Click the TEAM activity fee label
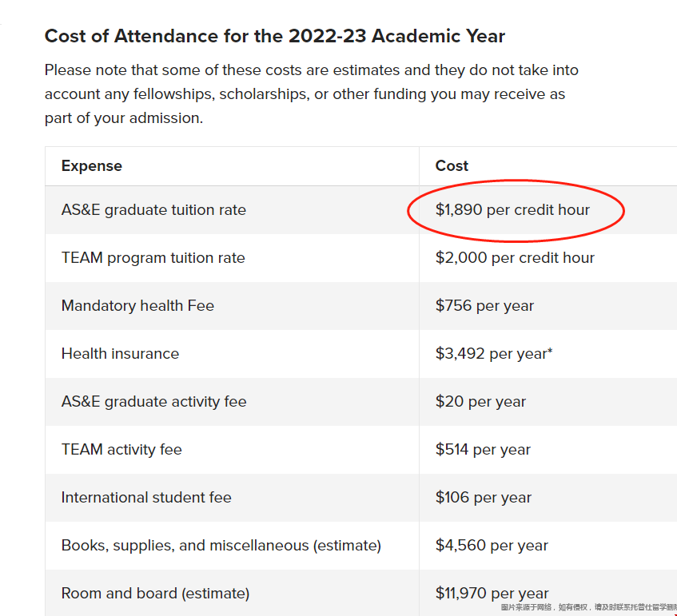 point(121,449)
